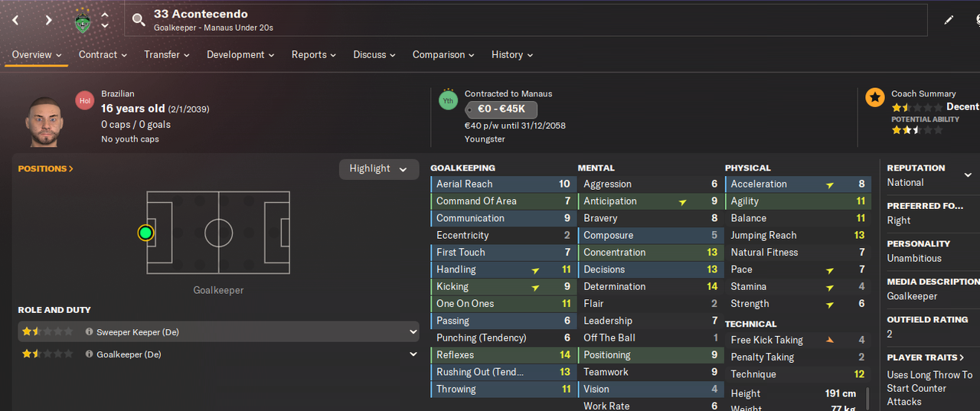Click the red Hol status badge
This screenshot has width=980, height=411.
(85, 100)
